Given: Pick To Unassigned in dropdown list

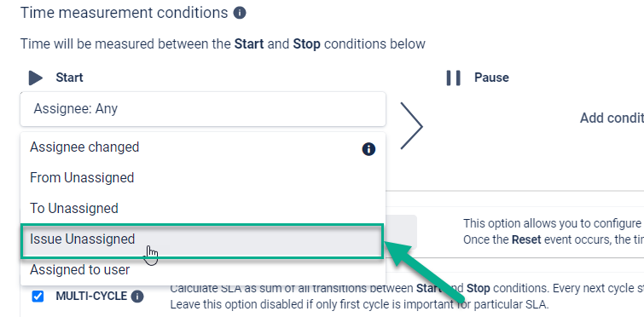Looking at the screenshot, I should point(203,208).
